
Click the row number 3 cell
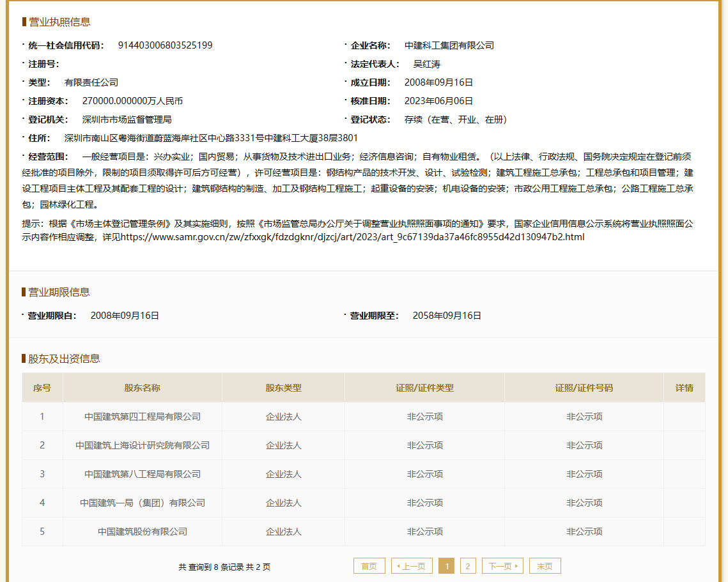tap(42, 474)
